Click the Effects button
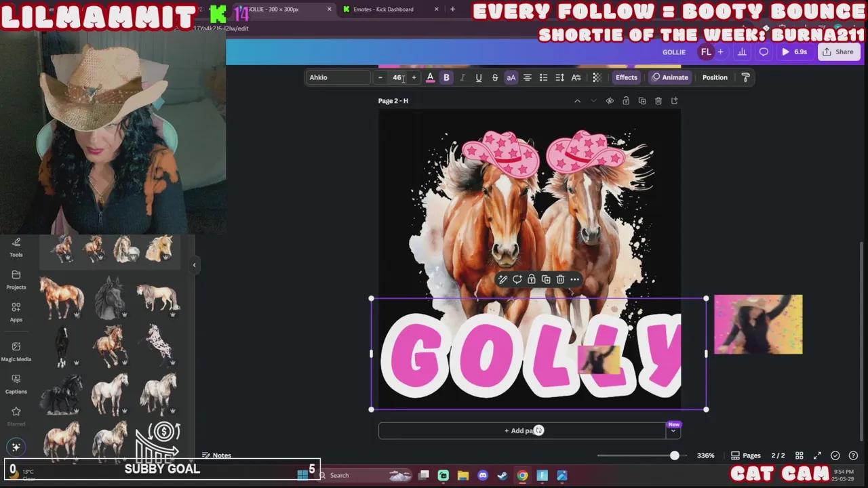This screenshot has height=488, width=868. tap(626, 77)
